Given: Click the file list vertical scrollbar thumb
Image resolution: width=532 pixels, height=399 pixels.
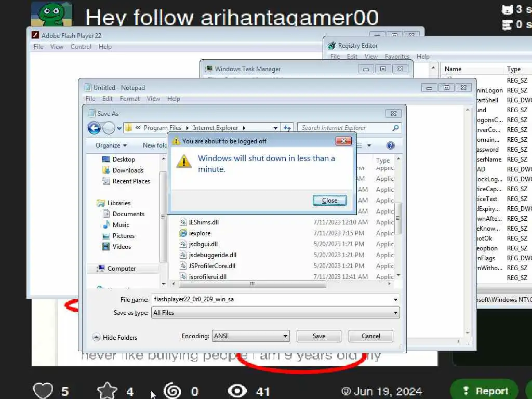Looking at the screenshot, I should click(398, 218).
